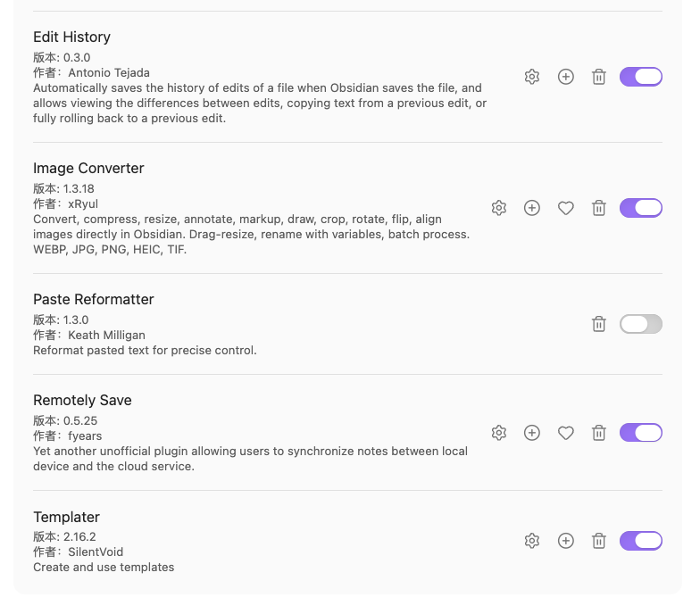Screen dimensions: 700x614
Task: Click the heart icon for Remotely Save
Action: tap(566, 433)
